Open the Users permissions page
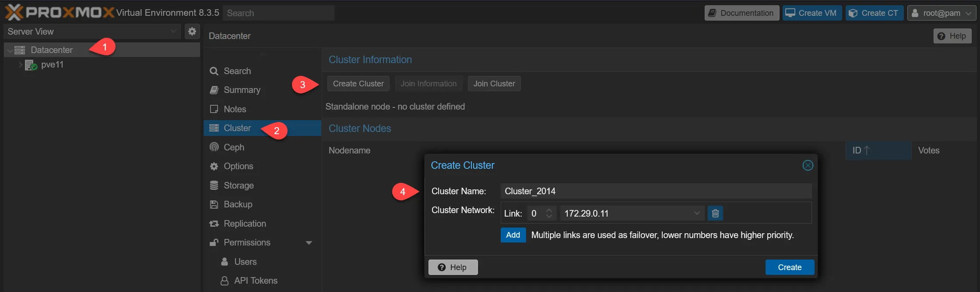Screen dimensions: 980x292 pyautogui.click(x=245, y=262)
